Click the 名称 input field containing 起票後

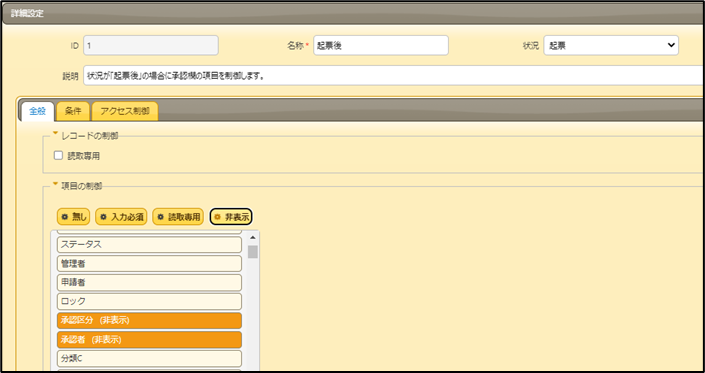point(381,45)
